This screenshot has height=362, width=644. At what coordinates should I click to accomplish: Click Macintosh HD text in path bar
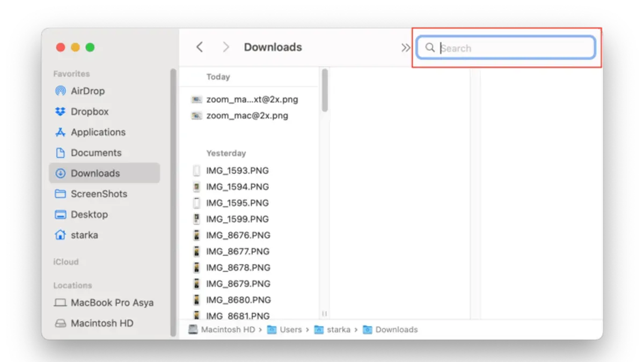point(228,330)
